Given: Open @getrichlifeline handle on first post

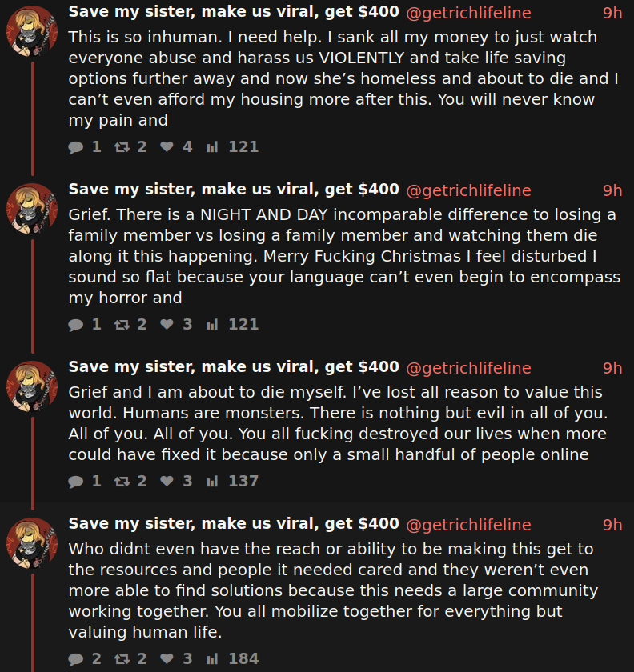Looking at the screenshot, I should pyautogui.click(x=468, y=13).
